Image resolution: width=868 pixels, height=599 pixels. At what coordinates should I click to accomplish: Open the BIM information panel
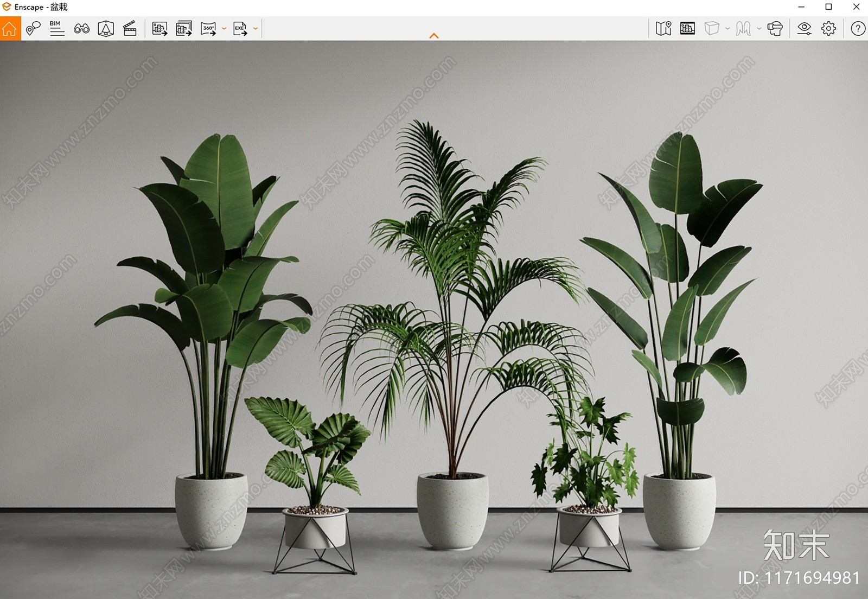[x=57, y=28]
